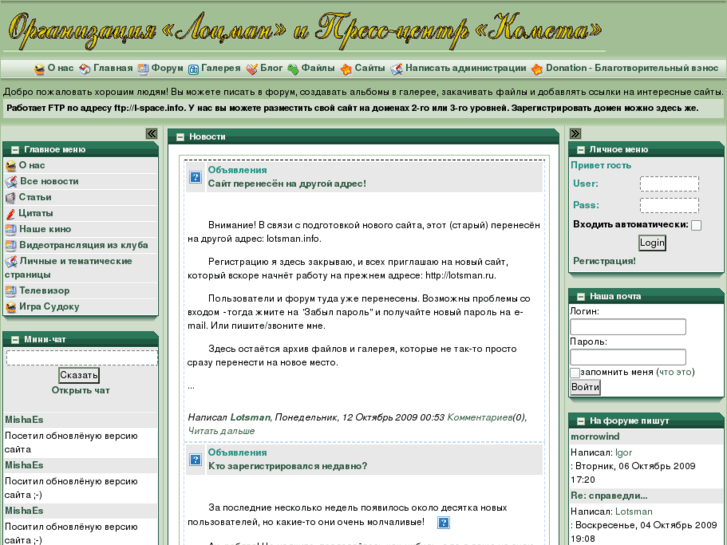The image size is (727, 545).
Task: Collapse the 'Новости' panel
Action: coord(180,137)
